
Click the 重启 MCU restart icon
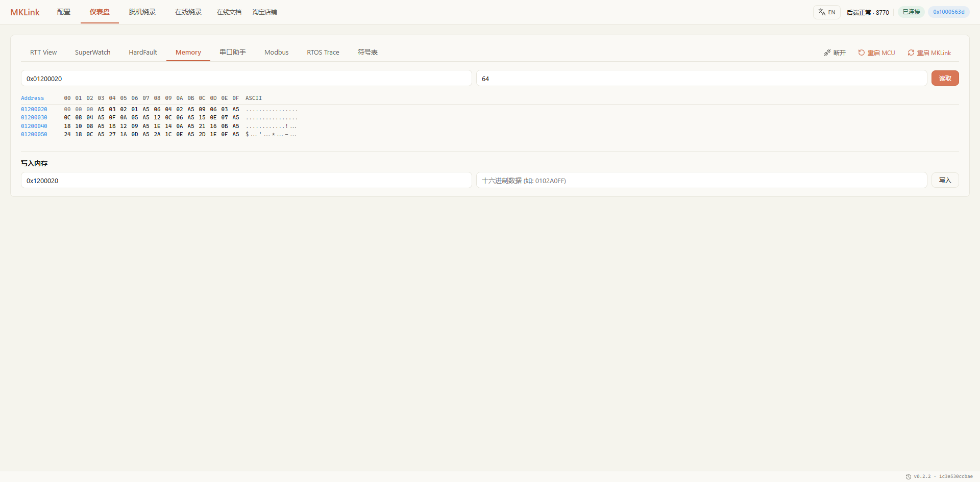(861, 53)
